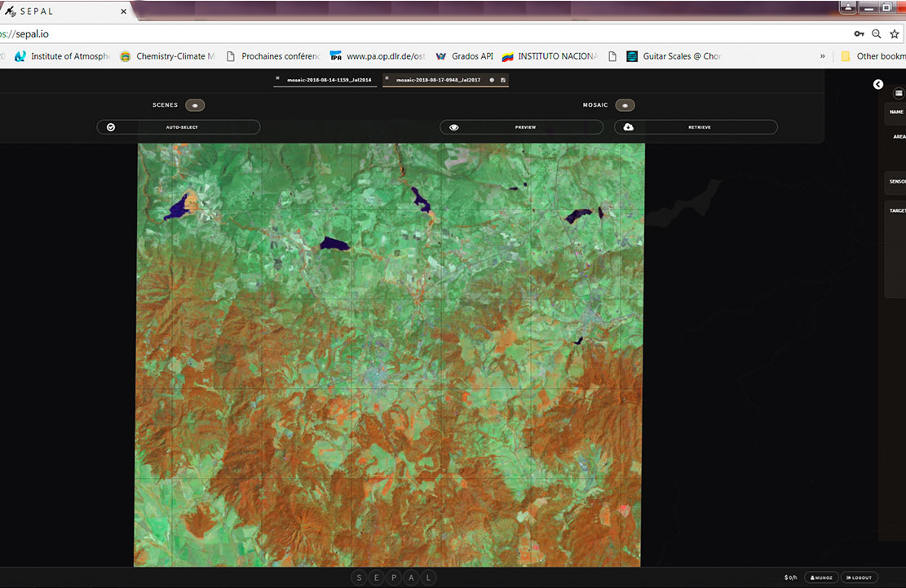Click the browser address bar
Viewport: 906px width, 588px height.
pos(425,34)
